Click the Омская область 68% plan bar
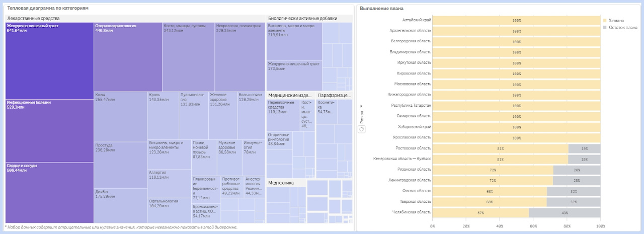The image size is (644, 234). click(x=490, y=191)
